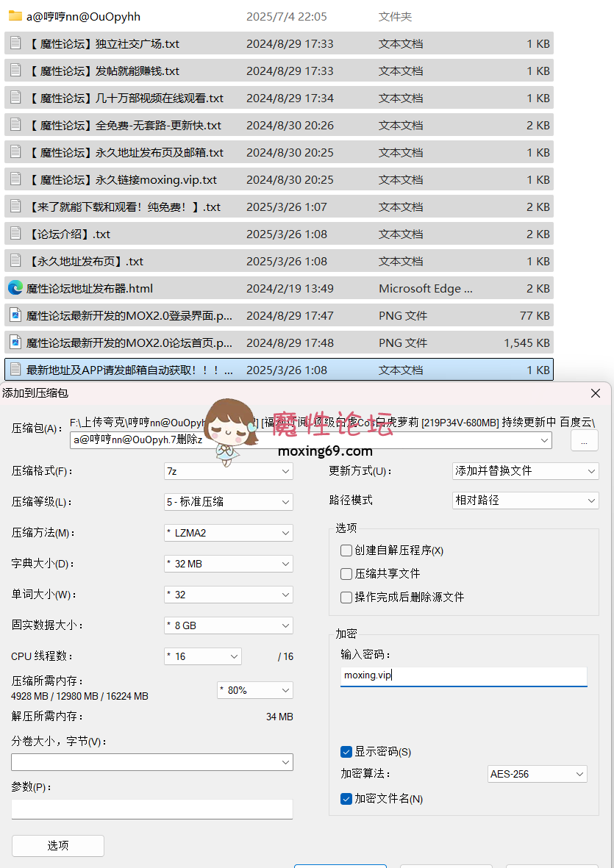Image resolution: width=614 pixels, height=868 pixels.
Task: Click file name 魔性论坛地址发布器.html
Action: click(x=90, y=288)
